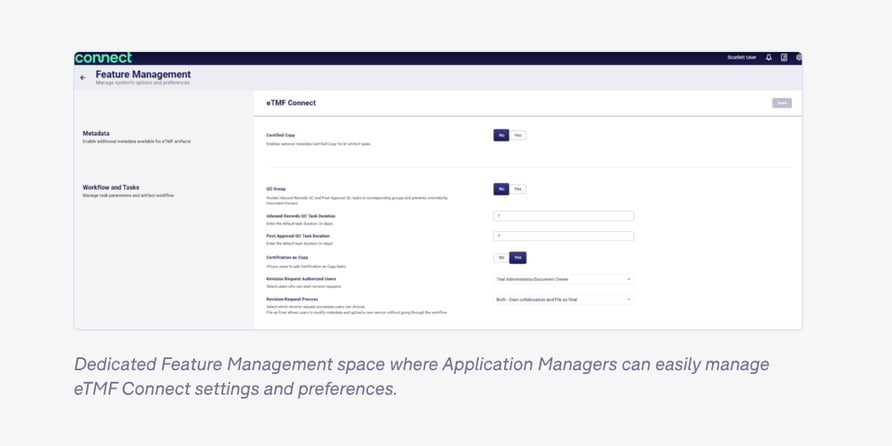The image size is (892, 446).
Task: Click the Connect logo
Action: tap(103, 57)
